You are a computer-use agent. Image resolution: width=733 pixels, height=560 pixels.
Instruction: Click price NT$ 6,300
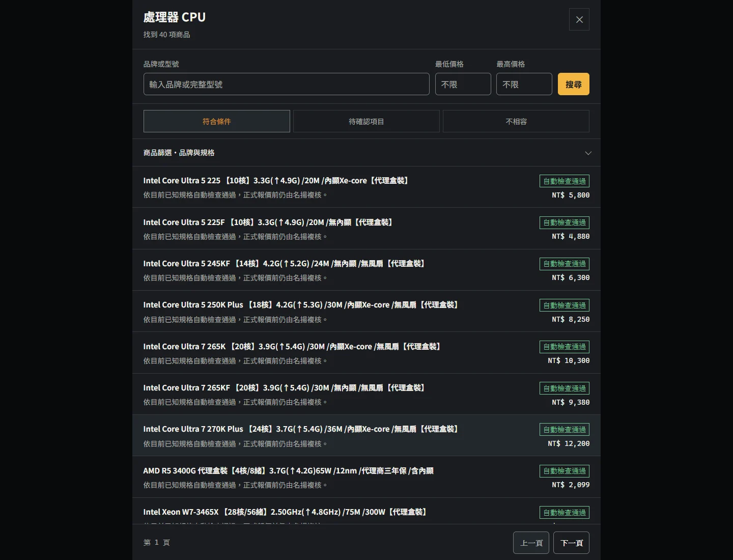[x=571, y=277]
